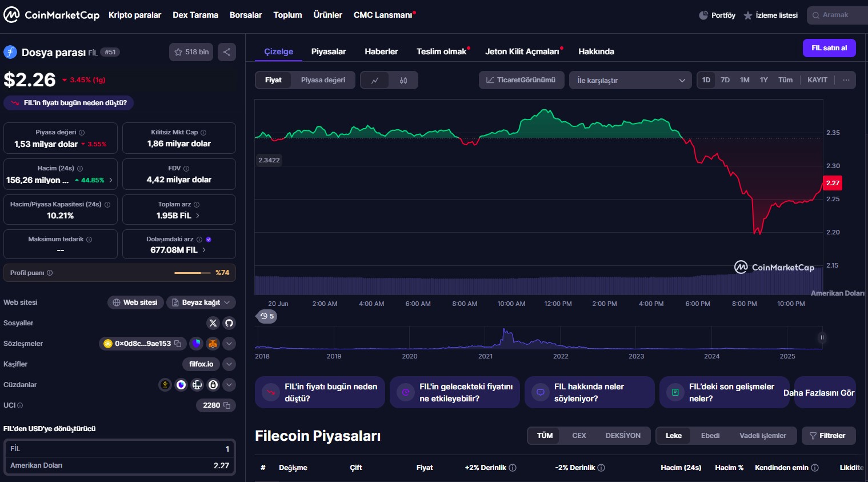Open the X (Twitter) social icon
The height and width of the screenshot is (482, 868).
click(213, 323)
